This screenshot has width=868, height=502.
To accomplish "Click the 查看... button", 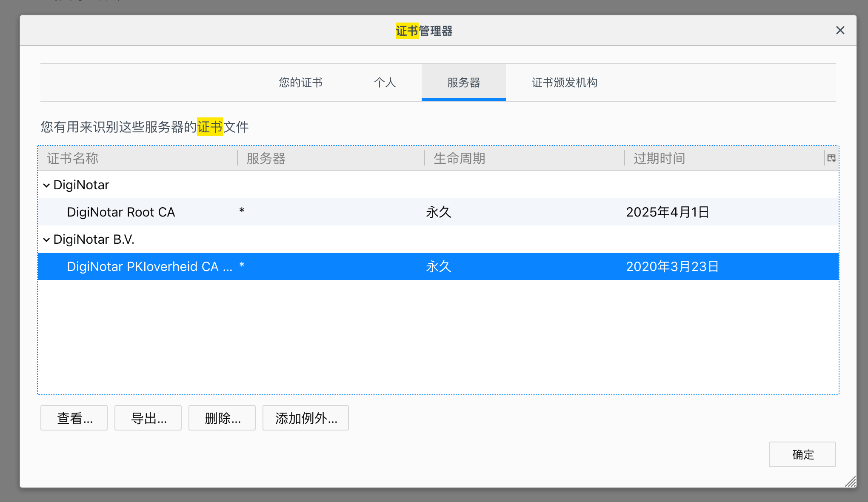I will point(74,418).
